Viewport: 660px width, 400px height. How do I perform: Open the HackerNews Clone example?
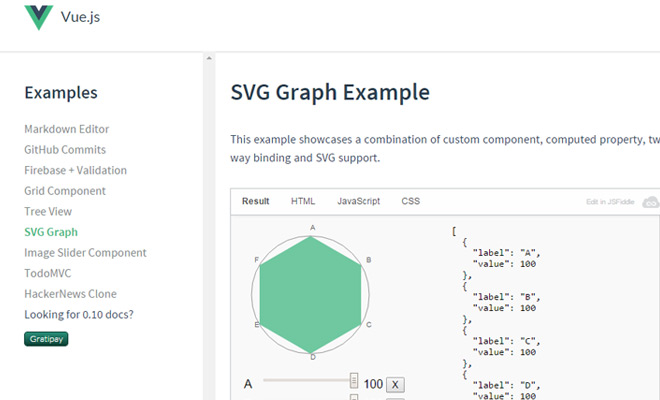(70, 294)
